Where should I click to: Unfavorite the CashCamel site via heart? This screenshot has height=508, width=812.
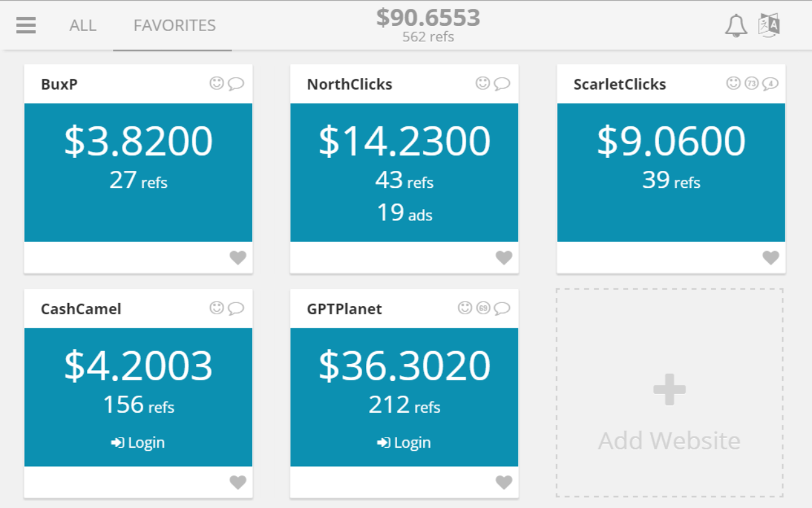[238, 483]
